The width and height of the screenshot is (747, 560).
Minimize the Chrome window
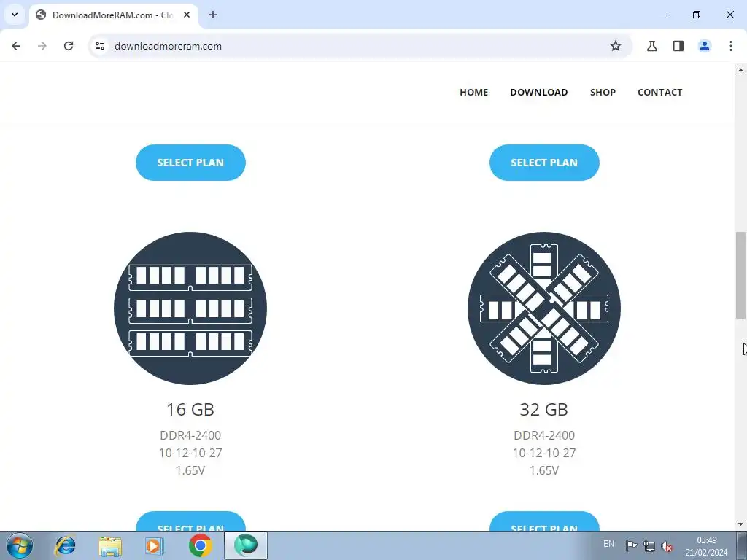coord(662,15)
